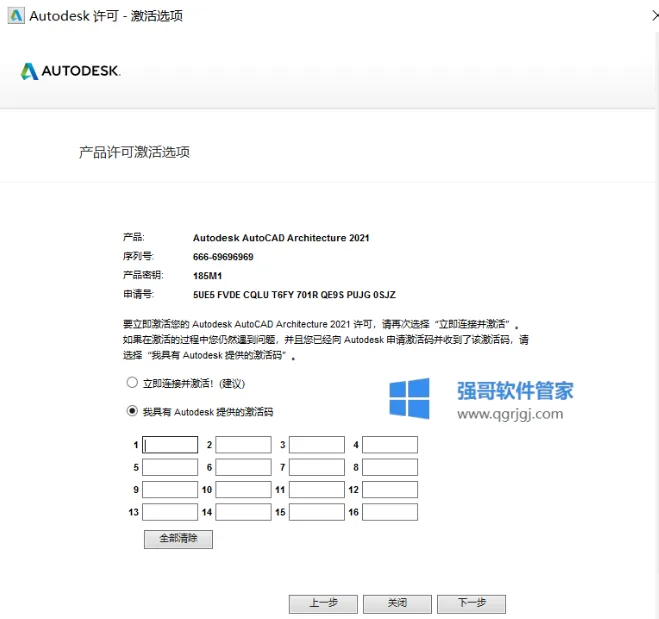The width and height of the screenshot is (659, 619).
Task: Click product name "Autodesk AutoCAD Architecture 2021"
Action: 281,238
